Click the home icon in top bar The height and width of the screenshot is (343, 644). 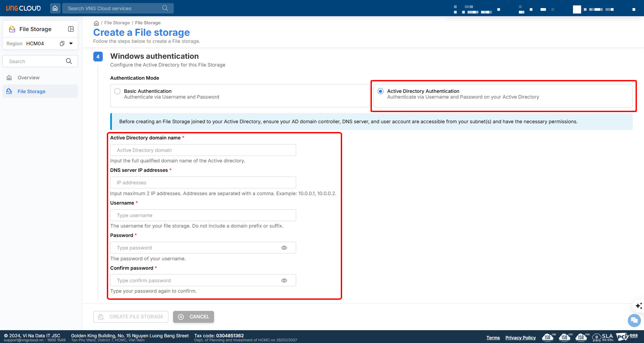coord(55,8)
